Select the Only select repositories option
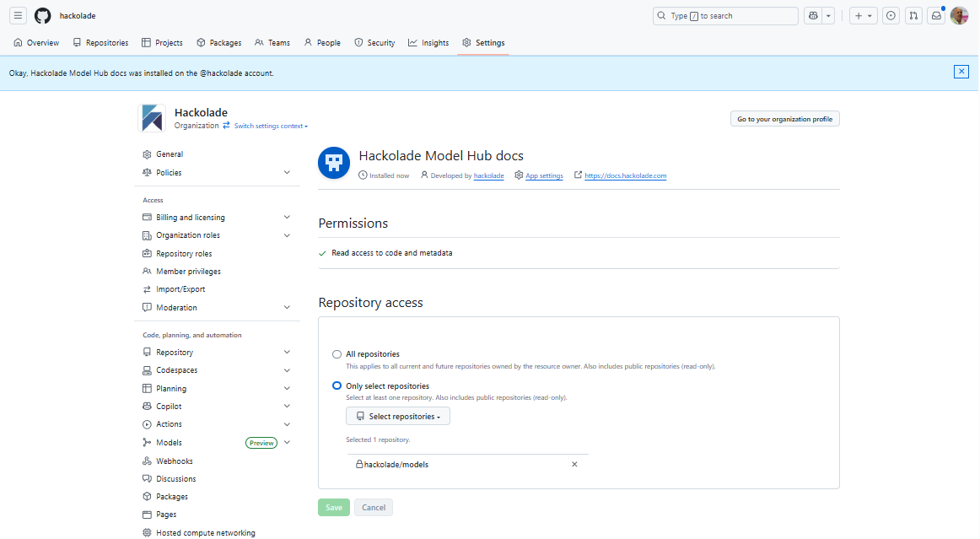Image resolution: width=980 pixels, height=539 pixels. [337, 385]
